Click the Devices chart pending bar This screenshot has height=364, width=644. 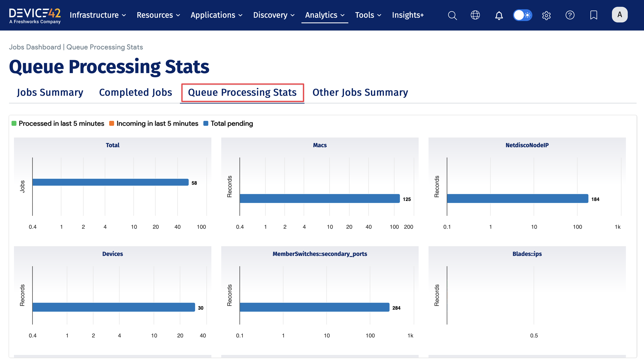coord(114,307)
